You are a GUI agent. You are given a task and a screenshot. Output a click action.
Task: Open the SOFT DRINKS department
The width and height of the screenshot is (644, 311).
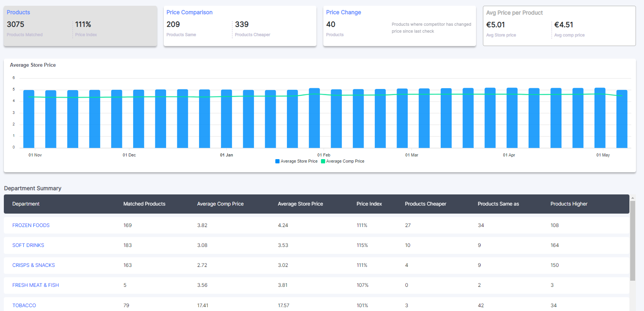point(28,245)
